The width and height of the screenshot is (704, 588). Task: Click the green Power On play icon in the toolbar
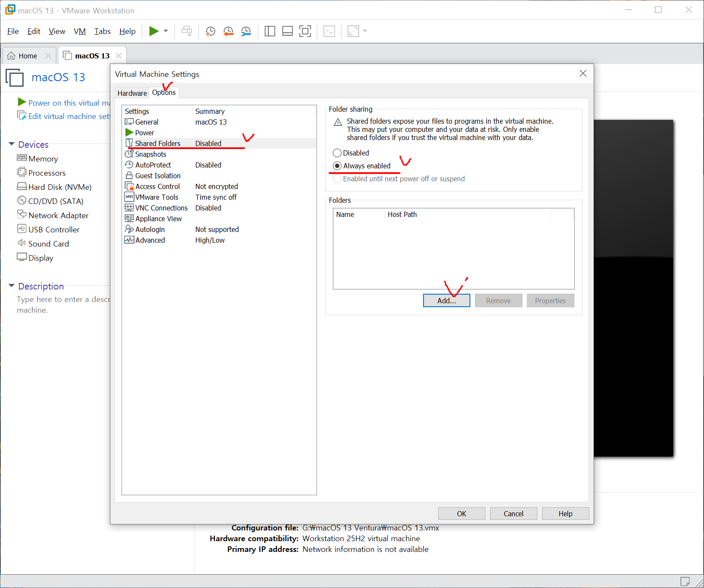tap(154, 31)
